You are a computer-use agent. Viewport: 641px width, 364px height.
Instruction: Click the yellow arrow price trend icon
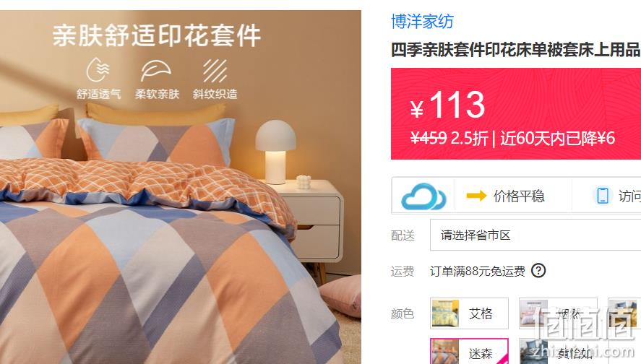476,196
